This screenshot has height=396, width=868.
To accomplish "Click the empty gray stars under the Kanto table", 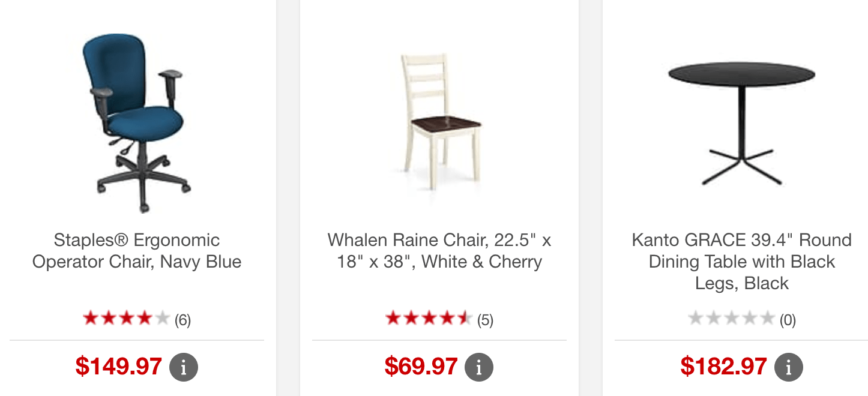I will [731, 319].
